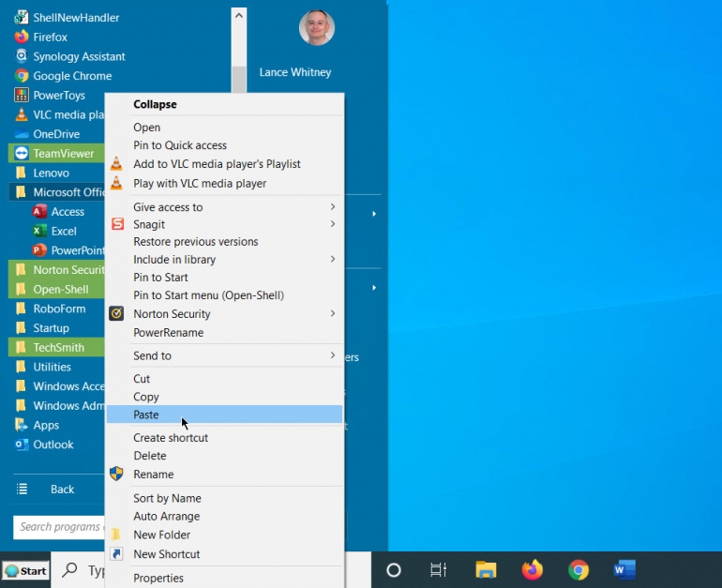Select Pin to Start menu (Open-Shell)

(x=208, y=295)
